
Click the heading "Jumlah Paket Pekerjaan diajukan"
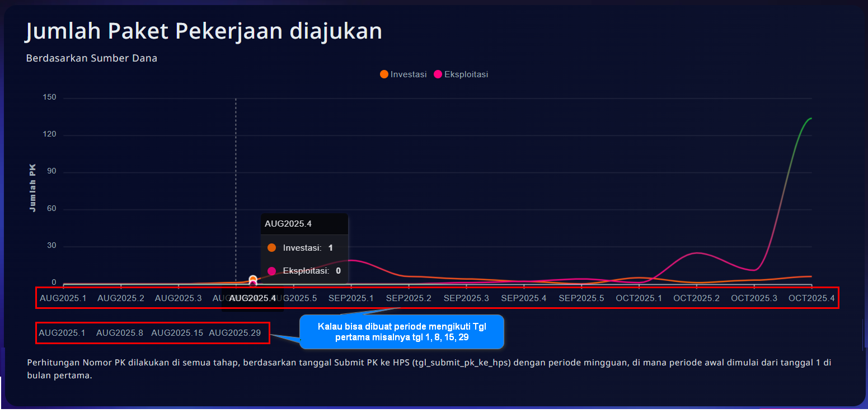coord(204,31)
